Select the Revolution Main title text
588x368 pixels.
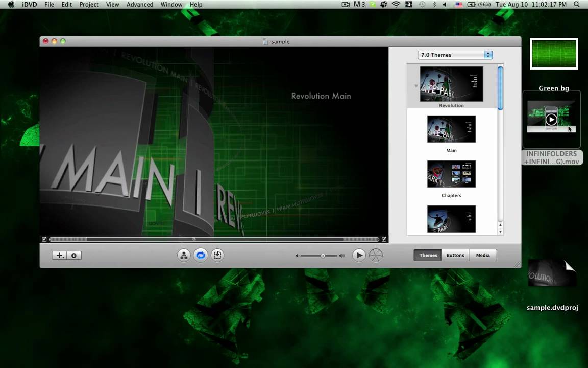tap(321, 96)
